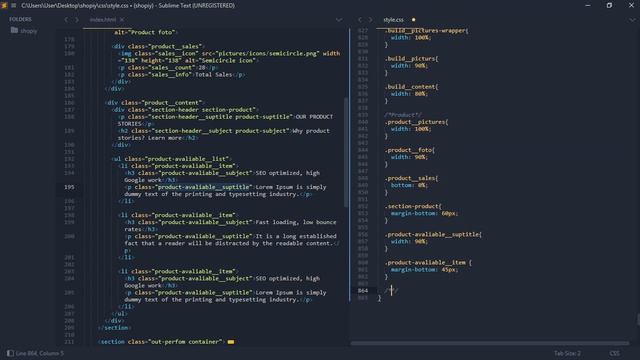This screenshot has width=640, height=360.
Task: Go to the previous tab in the left pane
Action: click(x=66, y=20)
